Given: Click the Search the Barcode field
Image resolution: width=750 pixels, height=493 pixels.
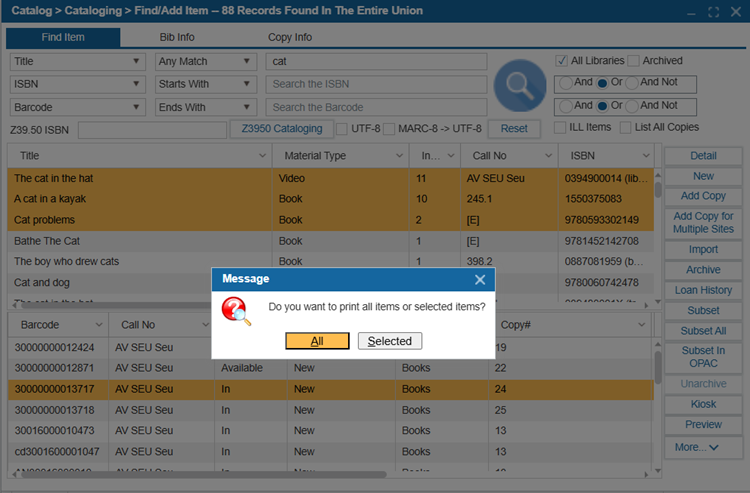Looking at the screenshot, I should click(376, 107).
